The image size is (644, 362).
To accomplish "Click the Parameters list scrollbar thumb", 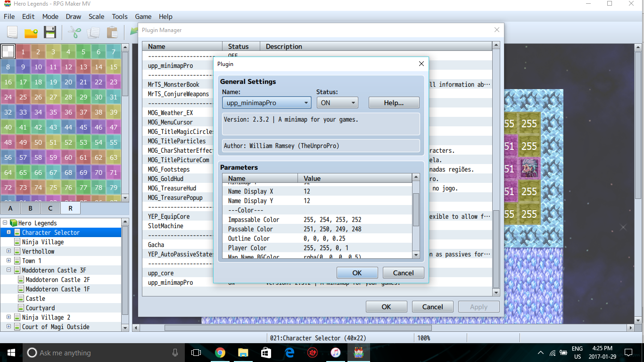I will (x=416, y=210).
